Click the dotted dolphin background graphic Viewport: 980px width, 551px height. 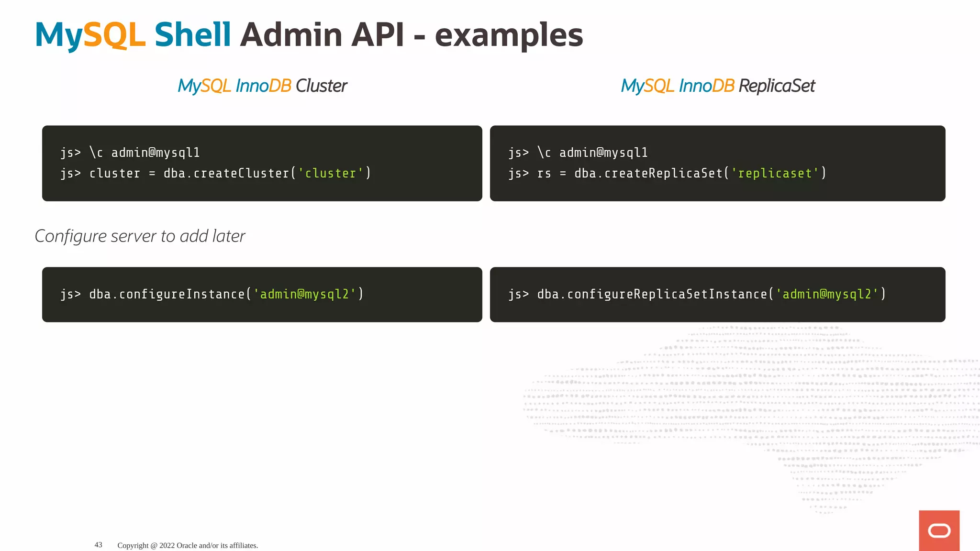coord(766,407)
